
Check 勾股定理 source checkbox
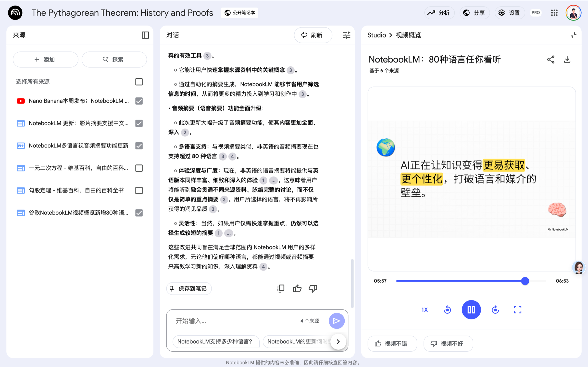pos(139,190)
